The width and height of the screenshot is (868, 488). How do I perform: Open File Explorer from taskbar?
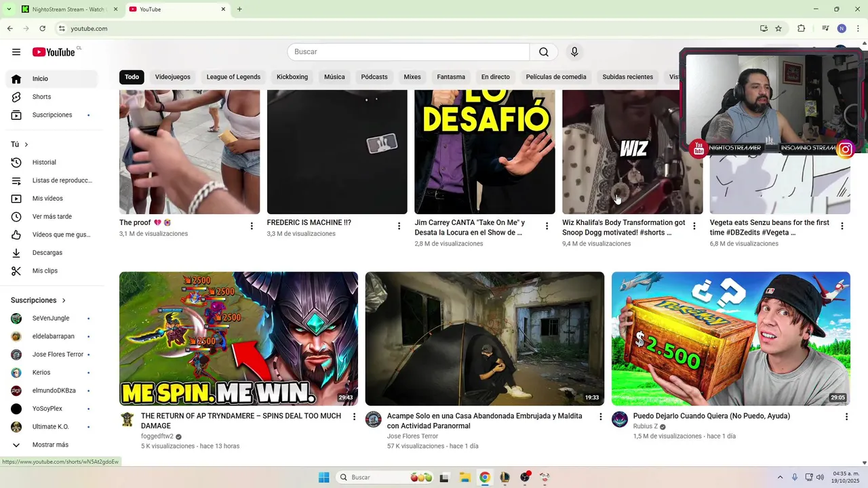465,477
